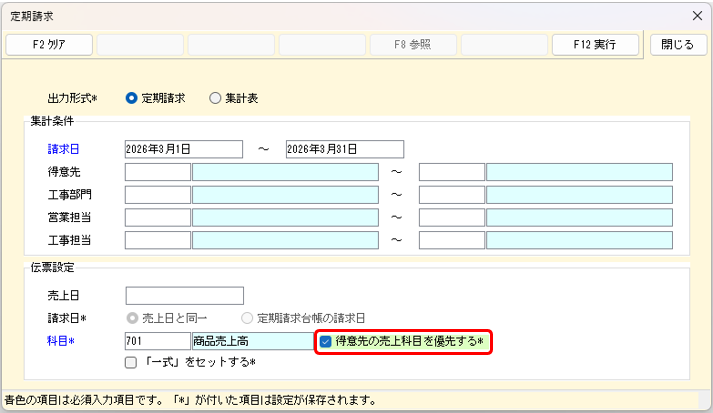The width and height of the screenshot is (713, 413).
Task: Click the 得意先 end name display box
Action: click(579, 172)
